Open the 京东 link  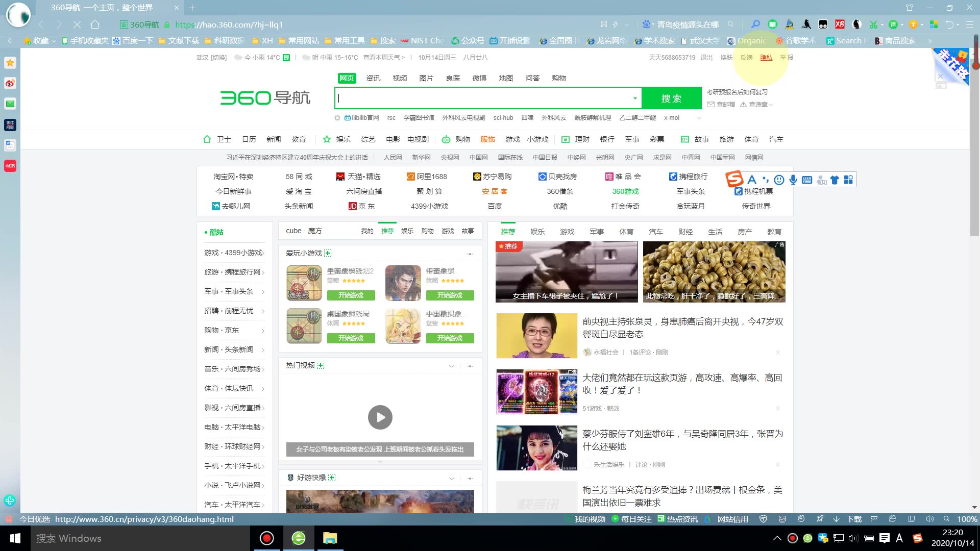pyautogui.click(x=362, y=206)
